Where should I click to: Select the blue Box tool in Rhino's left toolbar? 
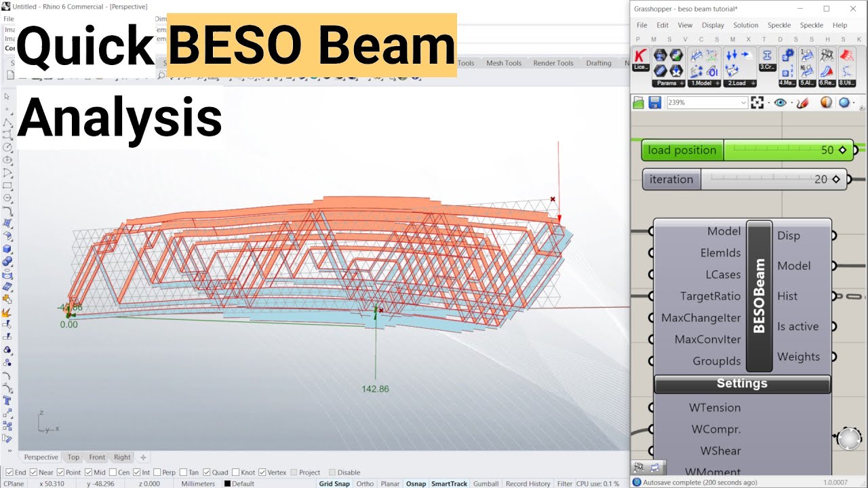click(x=7, y=248)
